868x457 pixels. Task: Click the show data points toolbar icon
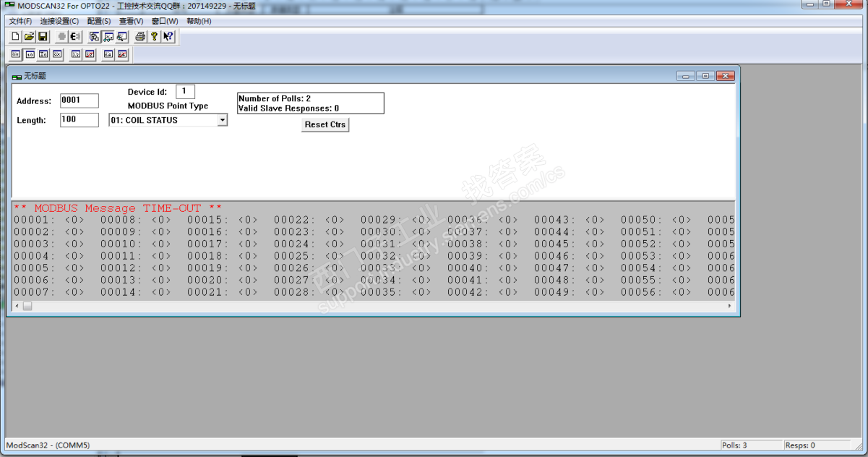click(108, 36)
